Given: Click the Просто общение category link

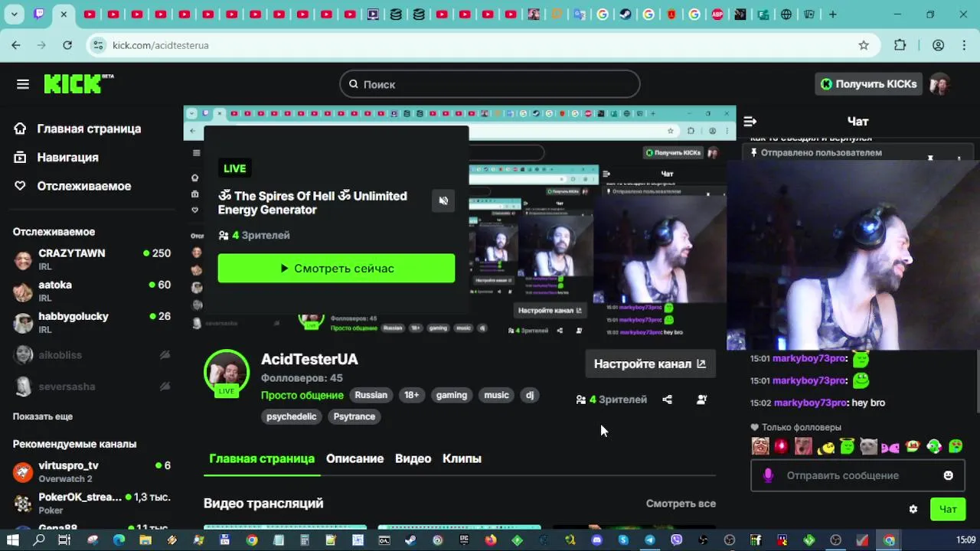Looking at the screenshot, I should 302,395.
